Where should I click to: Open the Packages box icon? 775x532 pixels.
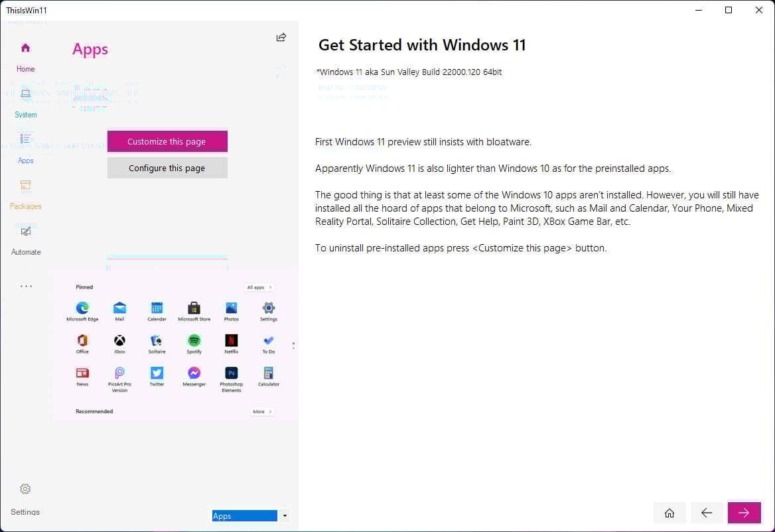point(25,185)
